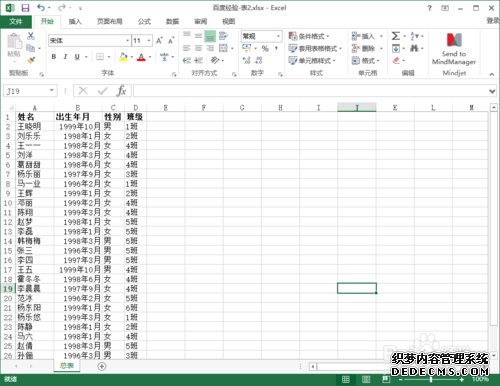Decrease the cell indent
500x386 pixels.
[187, 60]
